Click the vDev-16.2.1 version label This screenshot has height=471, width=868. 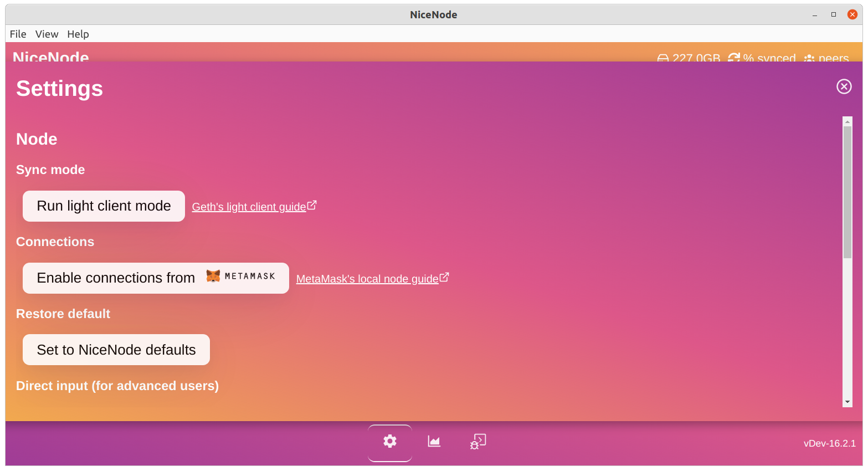click(x=829, y=443)
